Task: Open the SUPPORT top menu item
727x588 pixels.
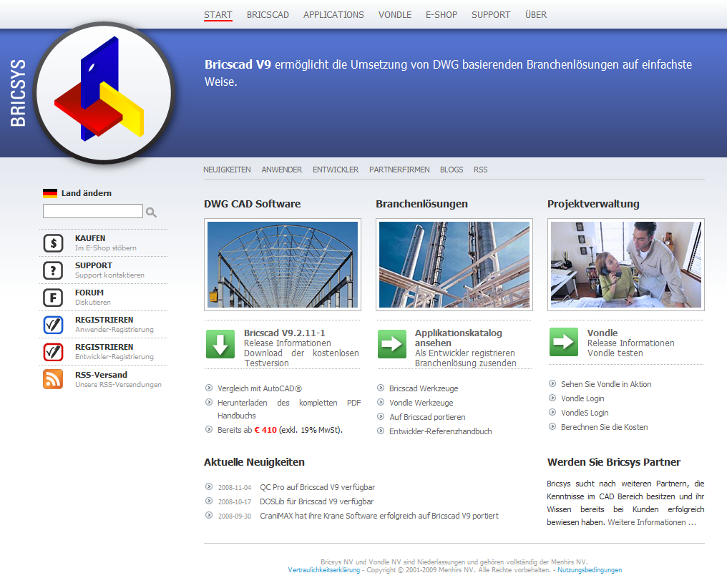Action: pyautogui.click(x=491, y=15)
